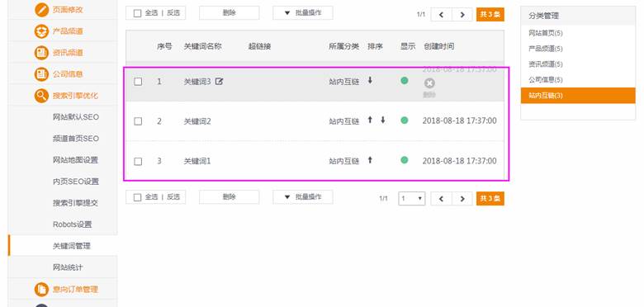The height and width of the screenshot is (307, 644).
Task: Click the top 删除 button
Action: 230,12
